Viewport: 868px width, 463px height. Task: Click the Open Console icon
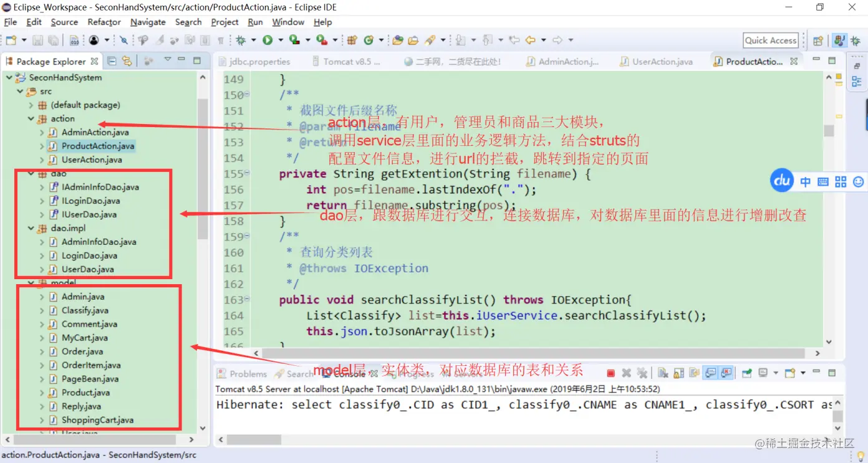789,373
